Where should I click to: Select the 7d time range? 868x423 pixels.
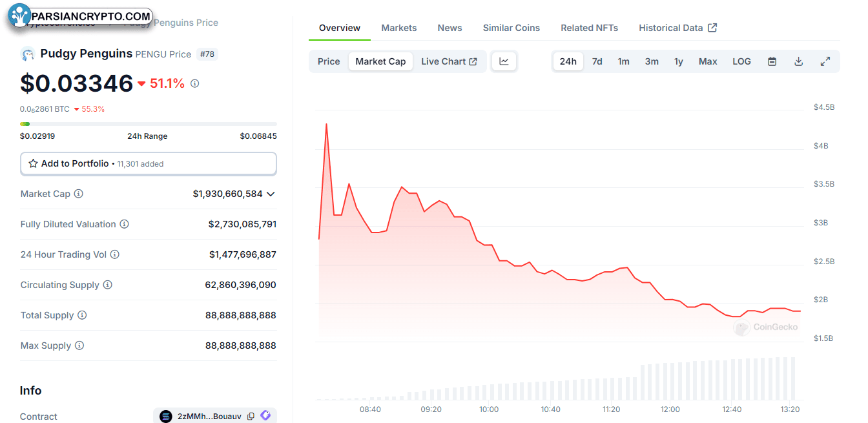coord(597,61)
